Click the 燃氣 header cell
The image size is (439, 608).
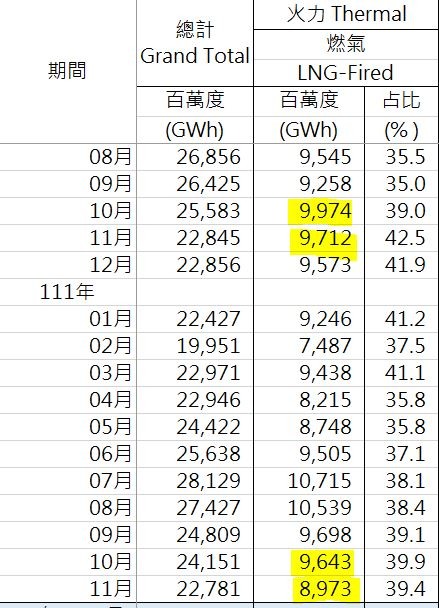pos(346,43)
